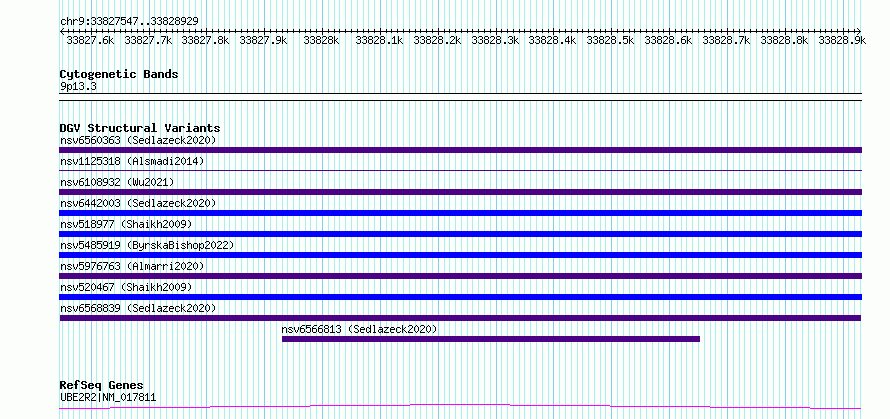Click the 33828.5k ruler tick label
The width and height of the screenshot is (890, 419).
[x=610, y=40]
